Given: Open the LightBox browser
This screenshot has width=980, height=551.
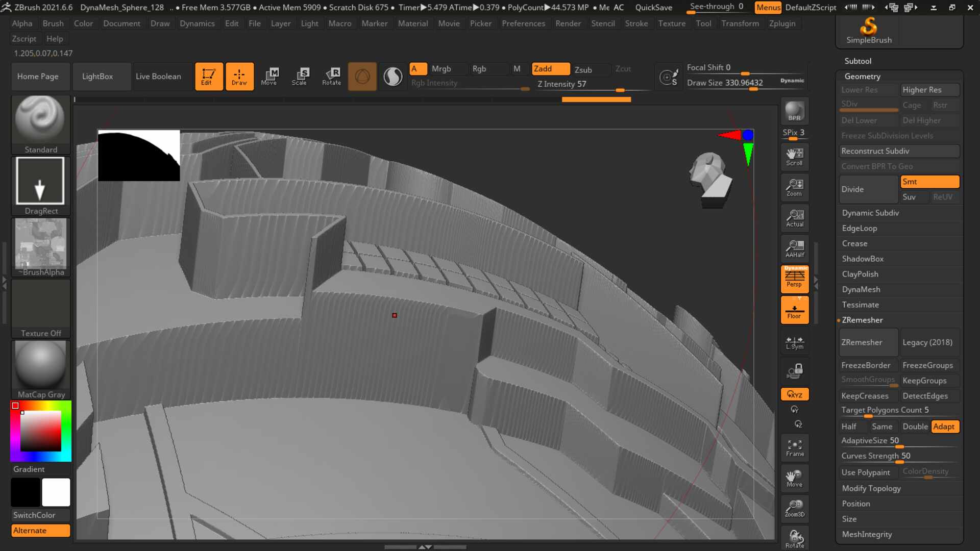Looking at the screenshot, I should [x=97, y=77].
